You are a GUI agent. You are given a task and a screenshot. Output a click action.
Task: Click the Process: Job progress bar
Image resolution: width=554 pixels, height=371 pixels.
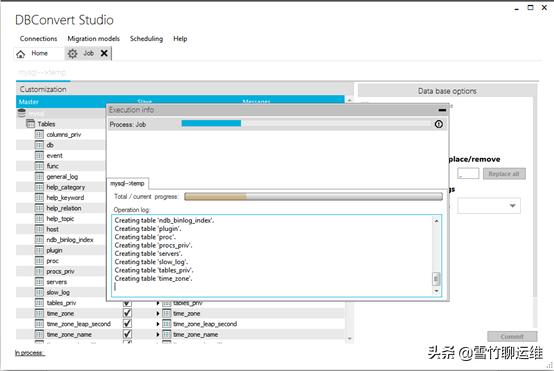tap(306, 123)
